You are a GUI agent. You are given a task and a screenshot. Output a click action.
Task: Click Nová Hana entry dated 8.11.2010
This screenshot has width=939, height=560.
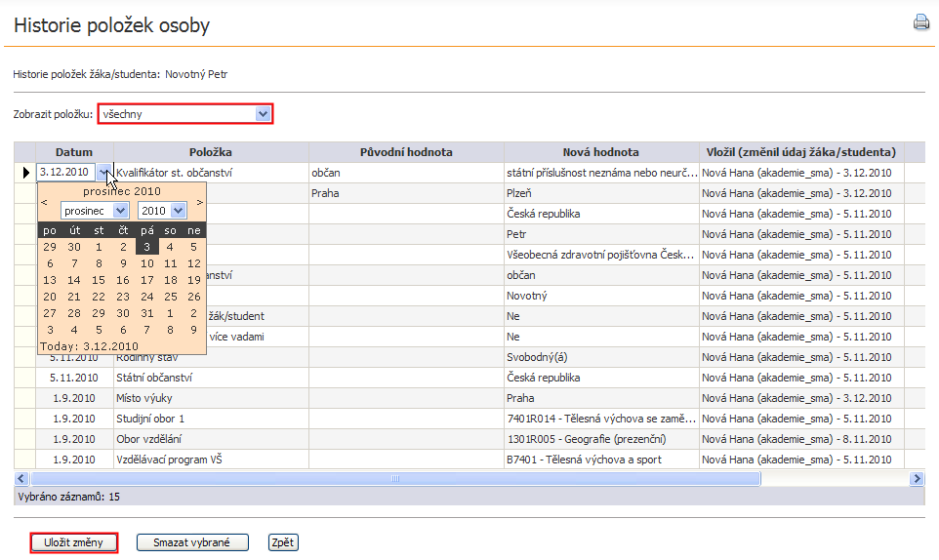[801, 439]
